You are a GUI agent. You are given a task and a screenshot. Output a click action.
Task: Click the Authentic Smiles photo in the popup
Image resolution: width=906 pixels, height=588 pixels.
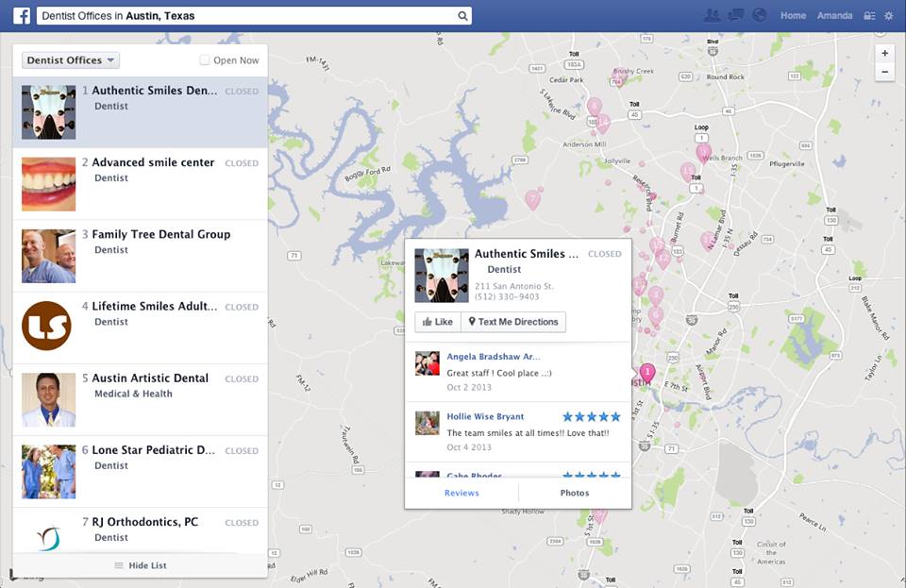click(442, 276)
